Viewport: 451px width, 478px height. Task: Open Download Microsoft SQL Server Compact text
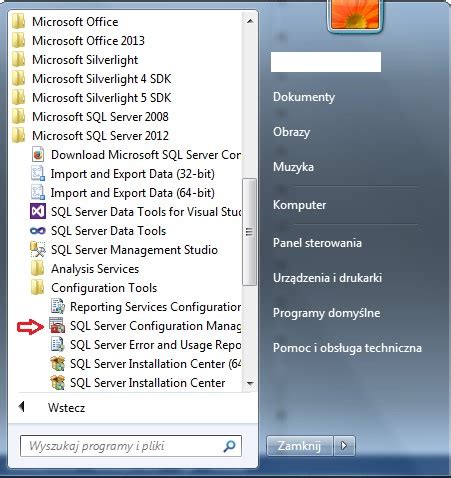point(146,155)
